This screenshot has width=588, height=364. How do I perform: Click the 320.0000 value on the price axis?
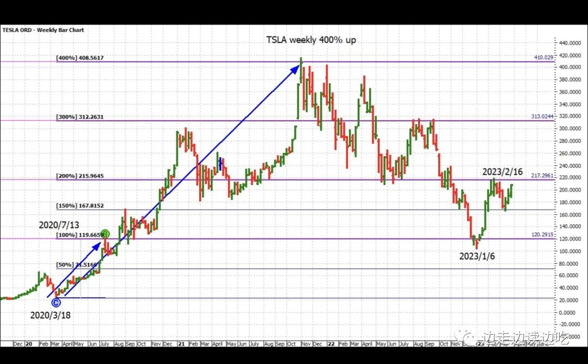[x=570, y=116]
